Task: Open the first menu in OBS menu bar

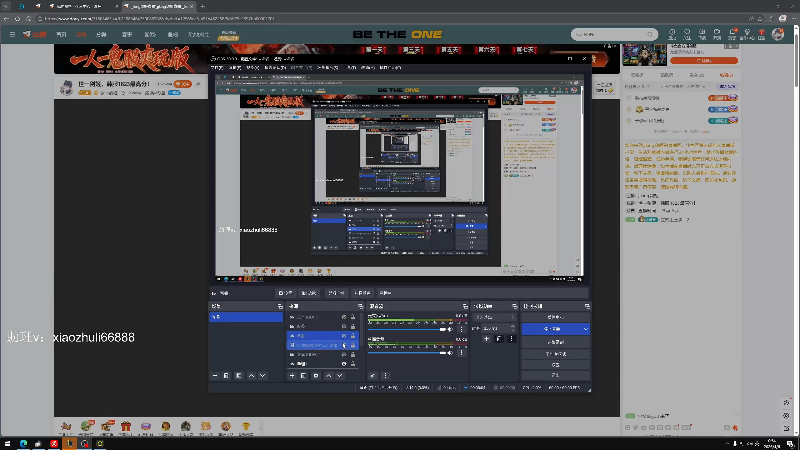Action: 217,68
